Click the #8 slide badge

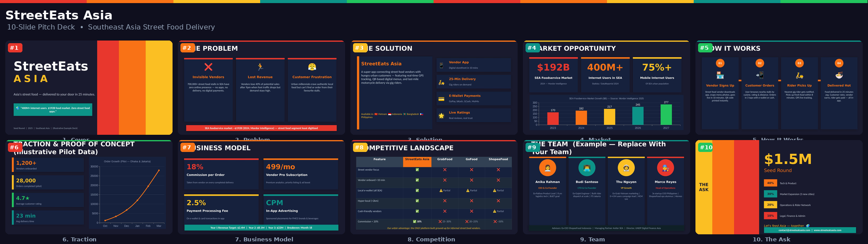click(360, 148)
